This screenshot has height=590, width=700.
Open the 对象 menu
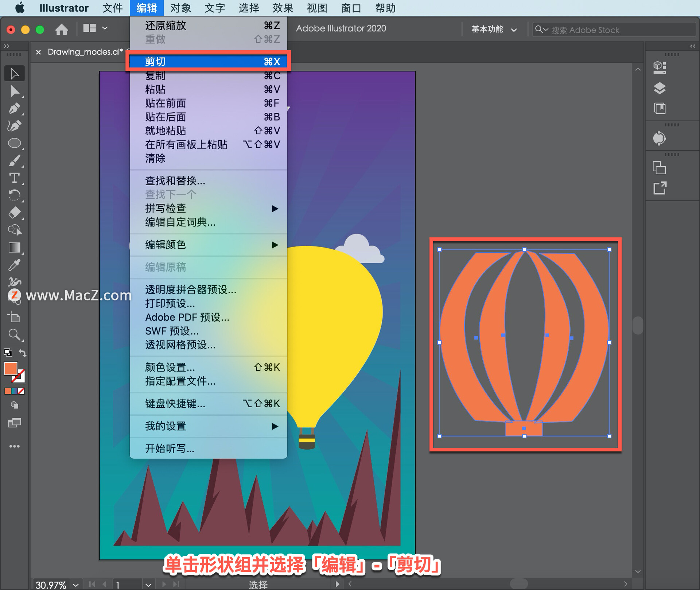click(180, 8)
